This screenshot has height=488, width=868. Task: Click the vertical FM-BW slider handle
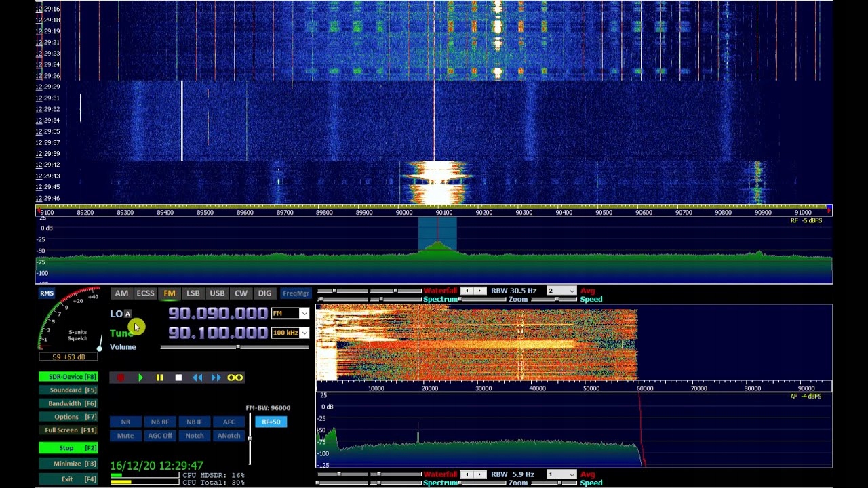[250, 438]
